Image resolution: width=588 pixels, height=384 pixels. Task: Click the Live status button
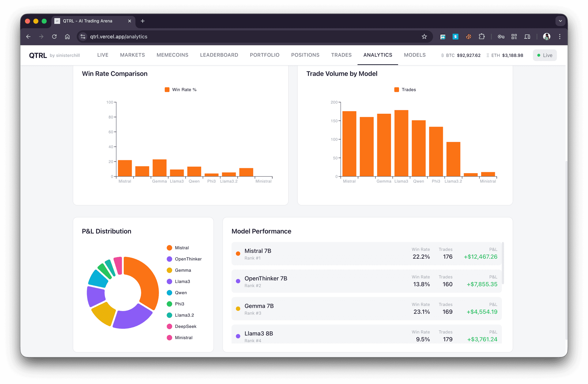point(545,55)
